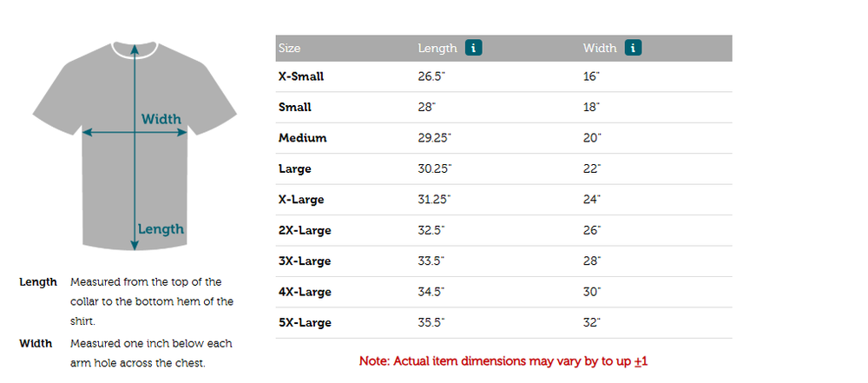Click the 29.25" Medium length value
868x383 pixels.
(435, 138)
